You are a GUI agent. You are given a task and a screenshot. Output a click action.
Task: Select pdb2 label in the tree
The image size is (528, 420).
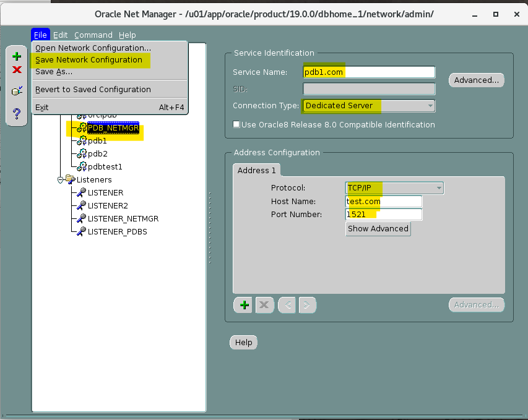pyautogui.click(x=98, y=154)
